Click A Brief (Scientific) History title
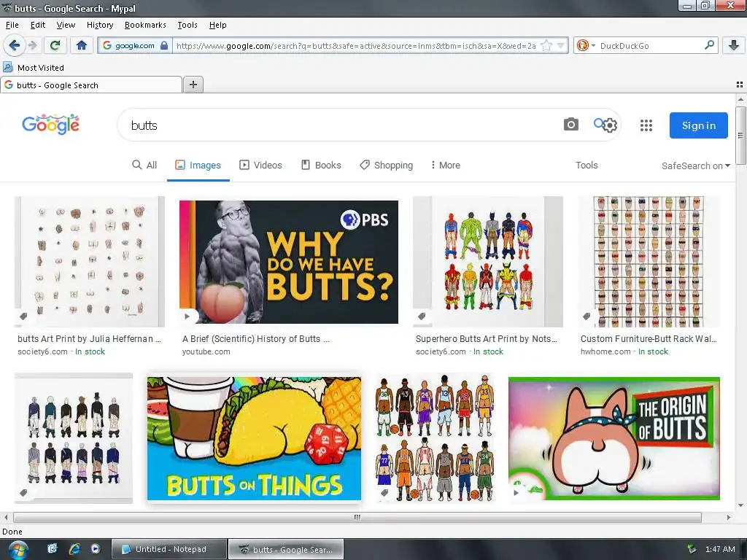The width and height of the screenshot is (747, 560). (x=256, y=338)
